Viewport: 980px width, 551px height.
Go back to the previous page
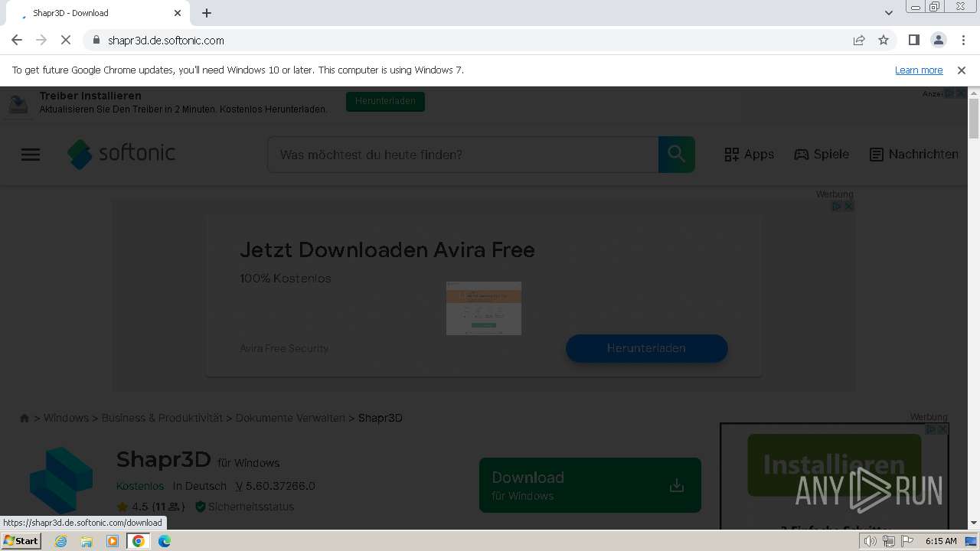coord(17,40)
